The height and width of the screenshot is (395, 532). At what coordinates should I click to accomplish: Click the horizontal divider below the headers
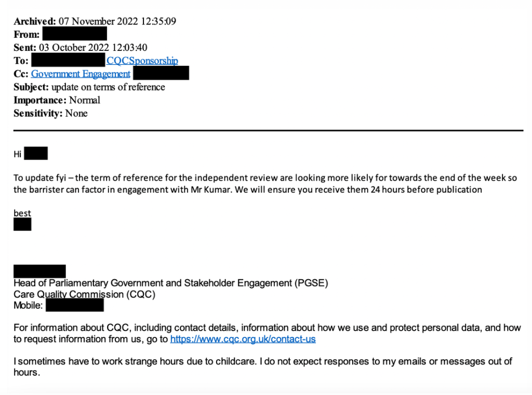[268, 130]
